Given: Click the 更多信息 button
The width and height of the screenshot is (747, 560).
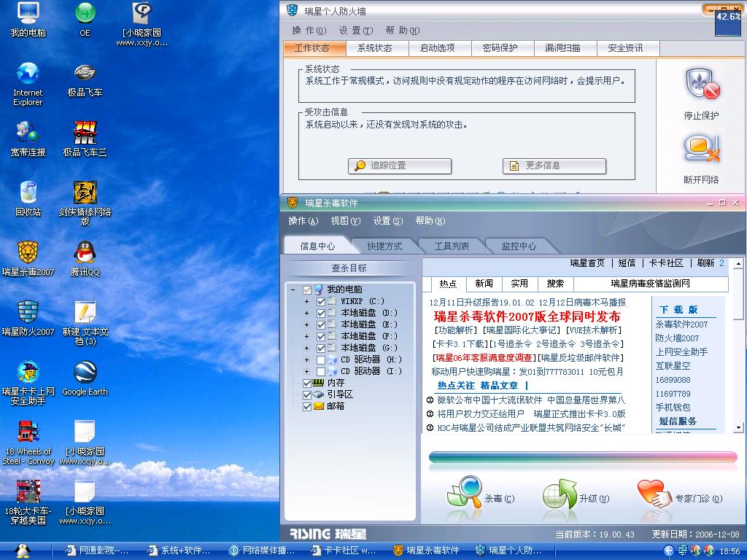Looking at the screenshot, I should point(554,166).
